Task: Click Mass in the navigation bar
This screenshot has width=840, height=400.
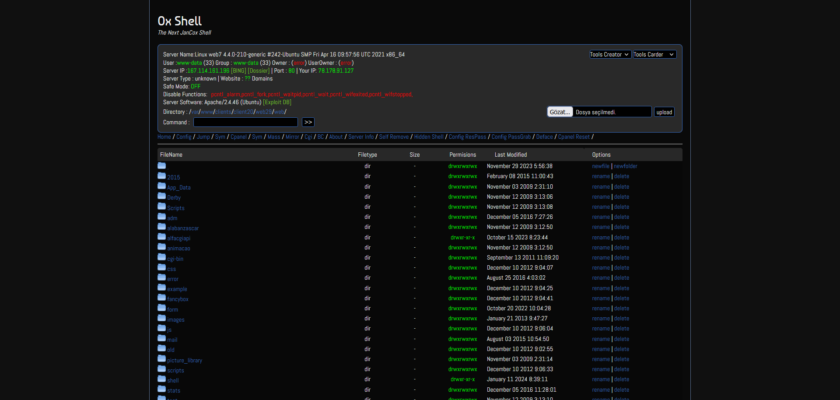Action: [x=274, y=137]
